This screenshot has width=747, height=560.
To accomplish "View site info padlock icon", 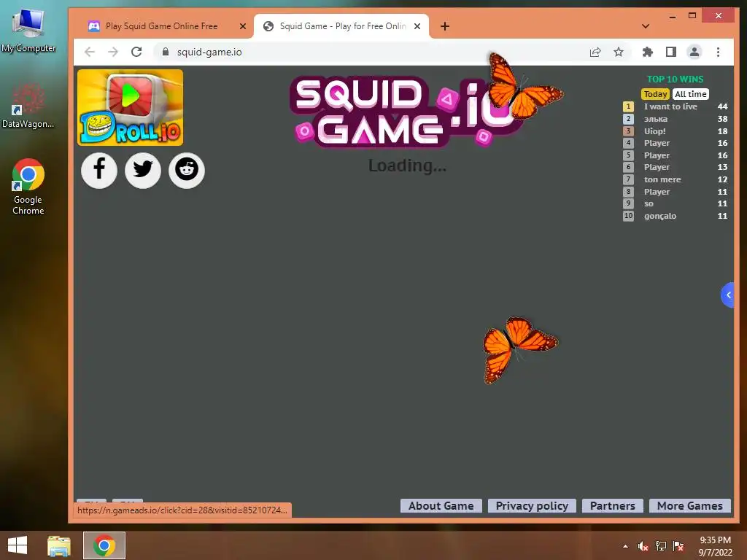I will (x=166, y=52).
